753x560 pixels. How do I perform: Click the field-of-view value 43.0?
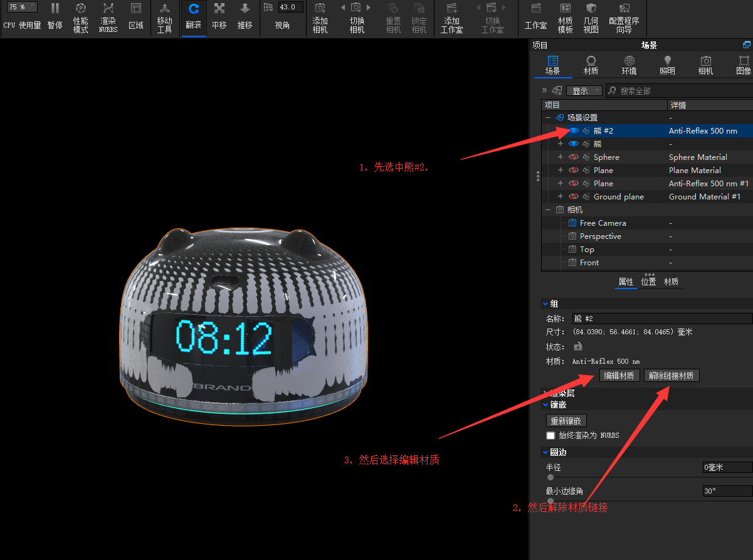click(x=290, y=7)
